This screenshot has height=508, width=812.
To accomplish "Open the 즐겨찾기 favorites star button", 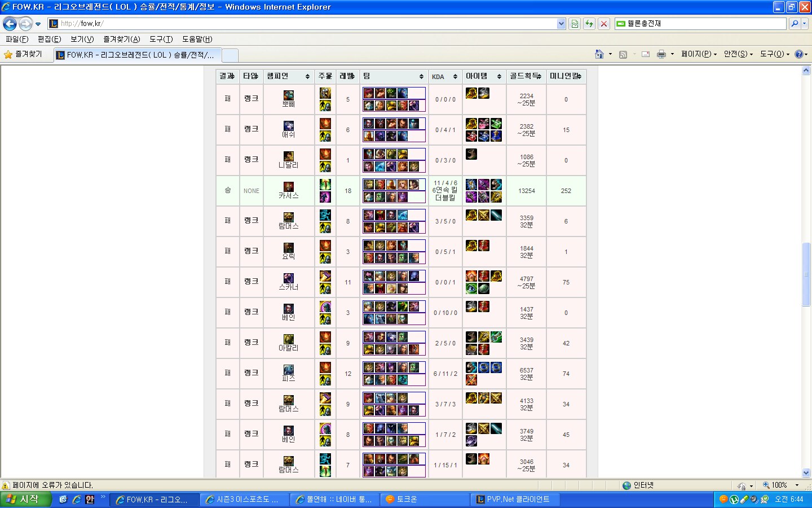I will (x=23, y=54).
